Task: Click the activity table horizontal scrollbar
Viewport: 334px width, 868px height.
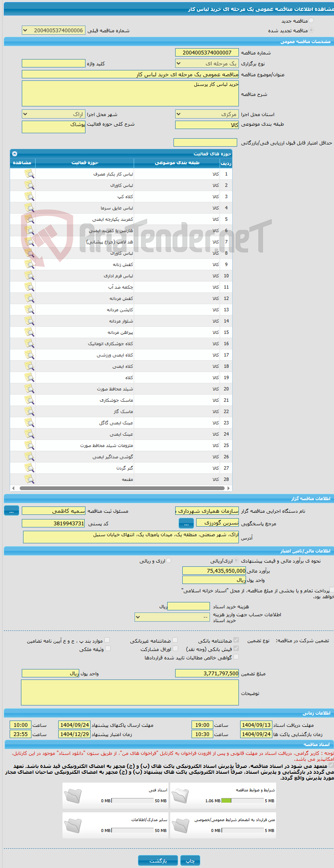Action: [x=122, y=488]
